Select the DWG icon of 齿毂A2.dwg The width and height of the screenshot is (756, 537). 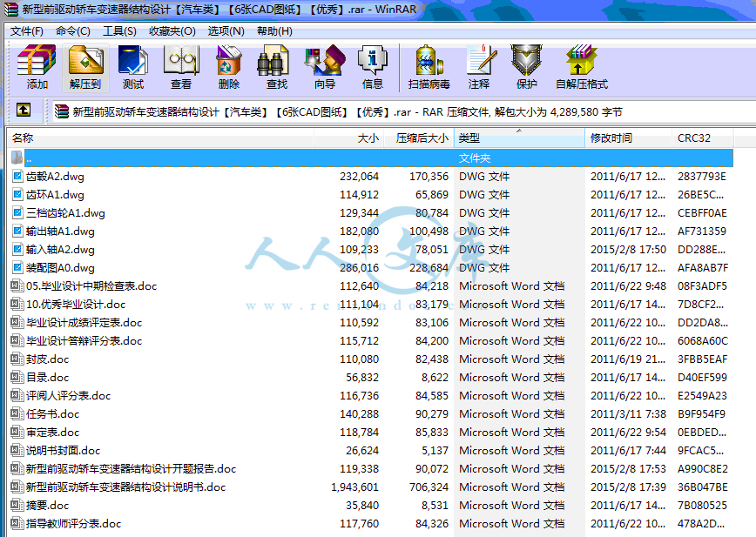(17, 177)
